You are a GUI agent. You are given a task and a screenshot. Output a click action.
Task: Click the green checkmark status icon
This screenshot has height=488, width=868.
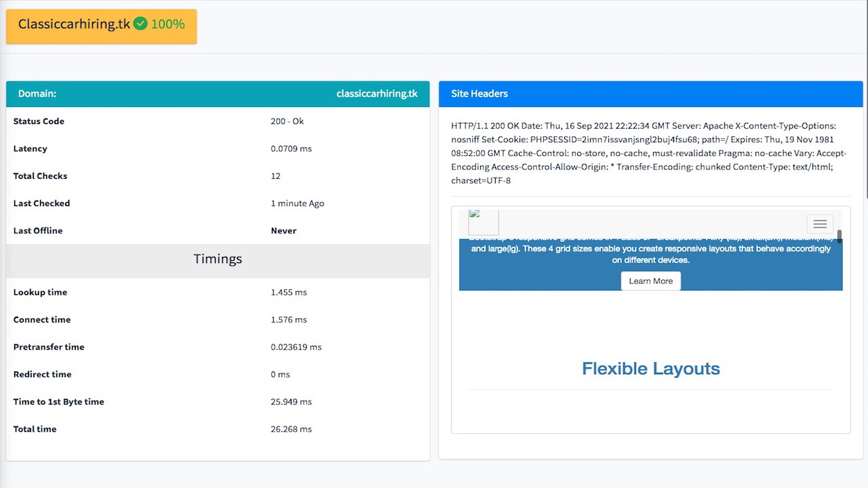140,24
